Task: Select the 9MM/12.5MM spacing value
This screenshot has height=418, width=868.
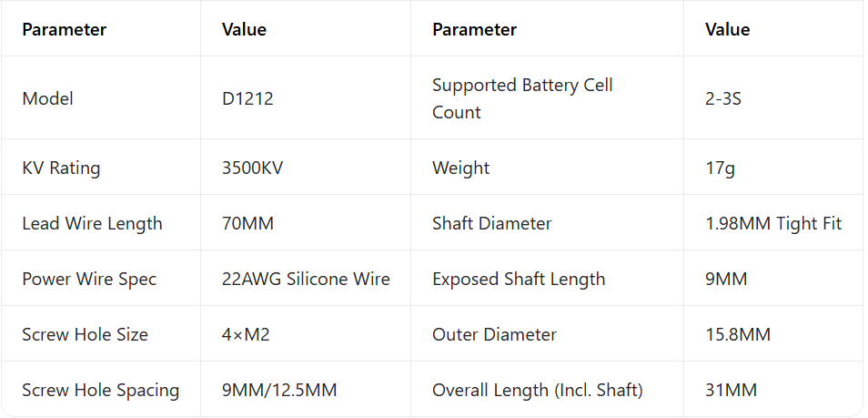Action: [279, 390]
